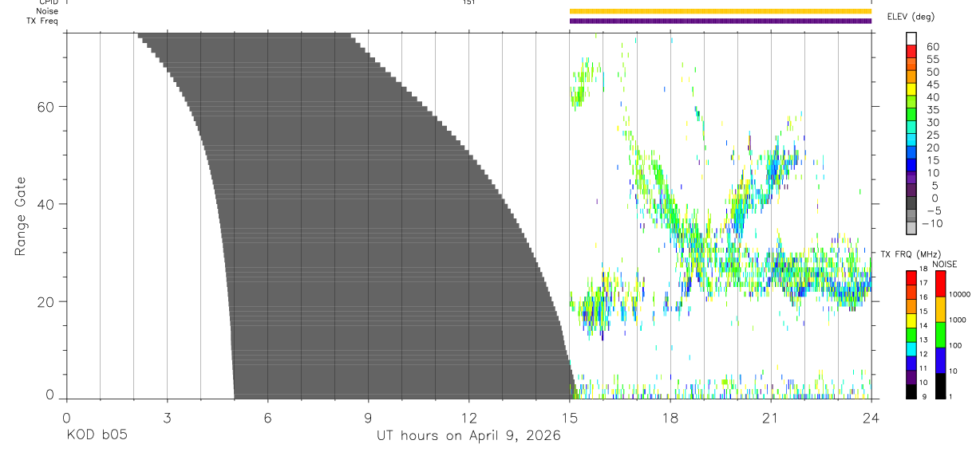Select the red swatch in ELEV colorbar
Viewport: 980px width, 452px height.
click(911, 52)
